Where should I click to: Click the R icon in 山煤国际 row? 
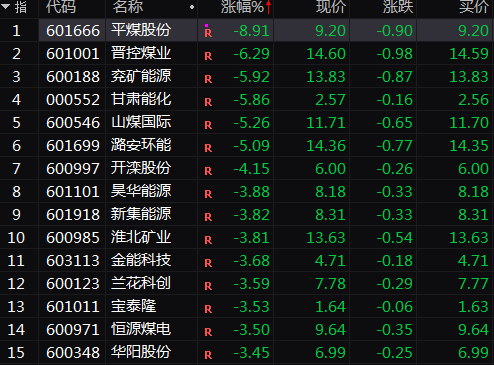pyautogui.click(x=208, y=125)
